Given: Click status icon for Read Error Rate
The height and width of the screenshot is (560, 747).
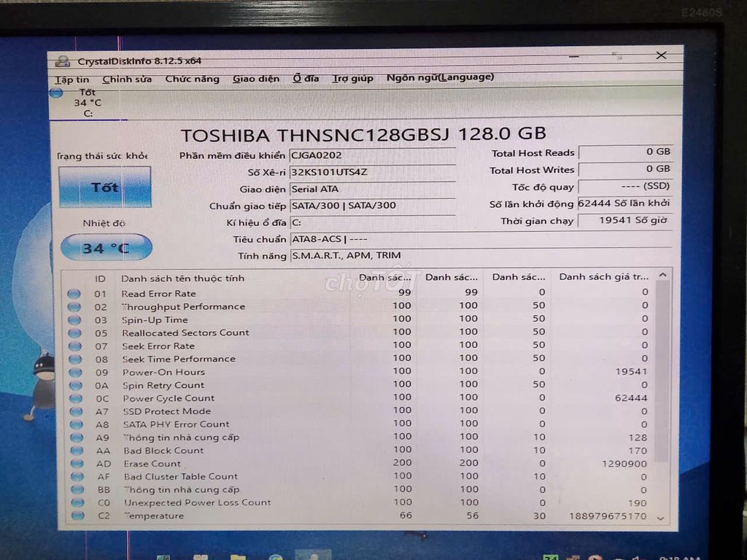Looking at the screenshot, I should coord(74,294).
